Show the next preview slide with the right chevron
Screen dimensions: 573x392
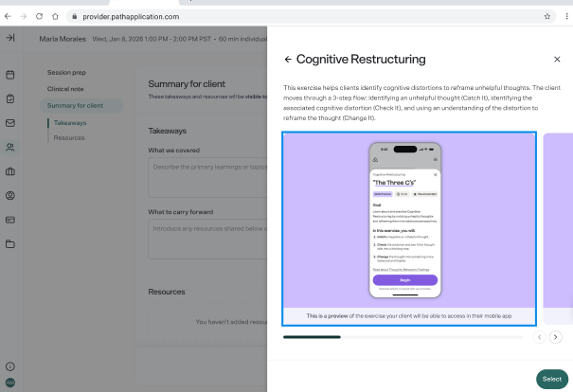555,337
